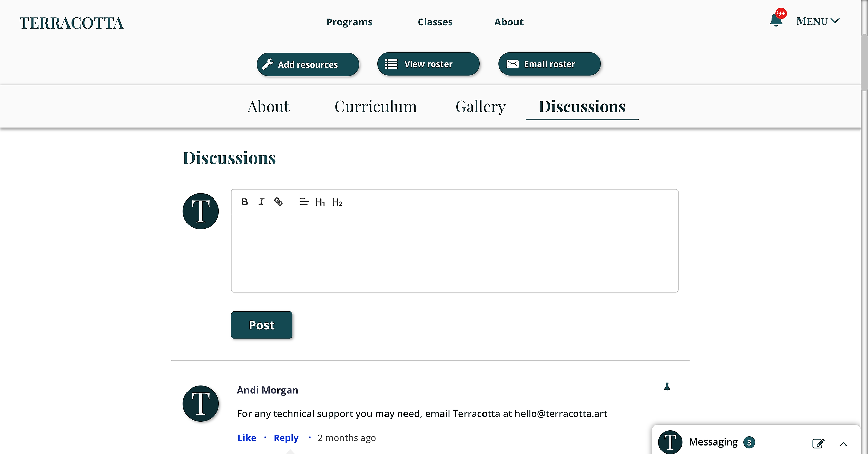Submit with the Post button

point(261,325)
